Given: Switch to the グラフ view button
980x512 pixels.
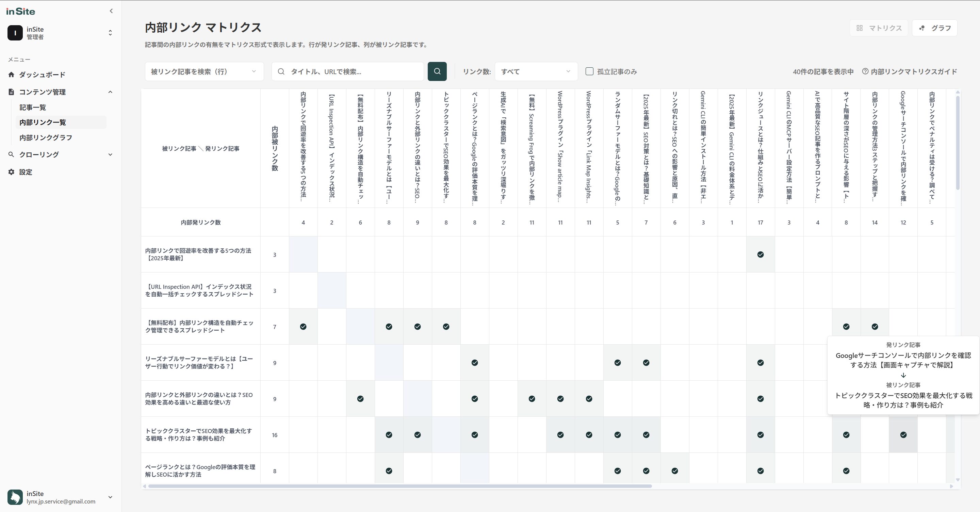Looking at the screenshot, I should pyautogui.click(x=935, y=28).
